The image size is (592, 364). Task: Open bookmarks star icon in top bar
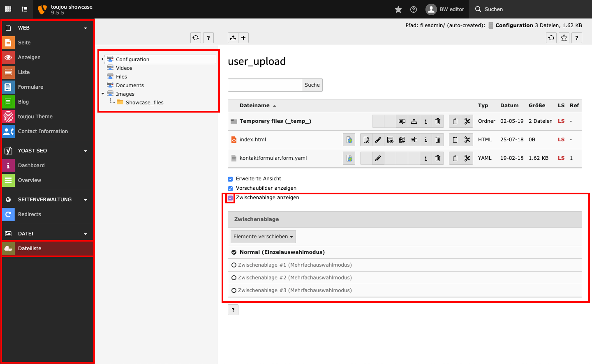coord(398,9)
